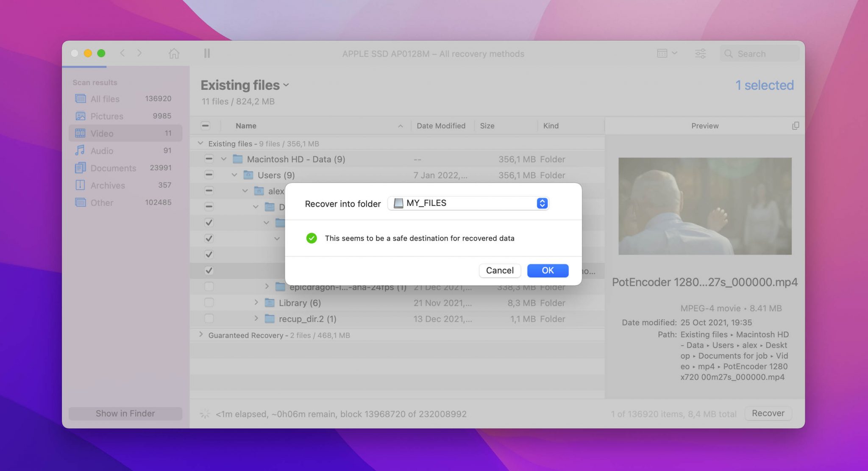The height and width of the screenshot is (471, 868).
Task: Click the Audio category icon in sidebar
Action: (81, 150)
